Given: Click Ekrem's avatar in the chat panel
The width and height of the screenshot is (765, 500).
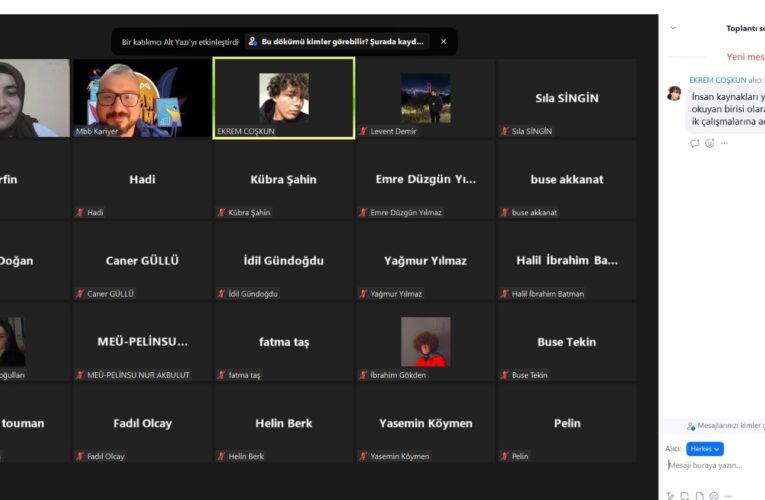Looking at the screenshot, I should [675, 93].
